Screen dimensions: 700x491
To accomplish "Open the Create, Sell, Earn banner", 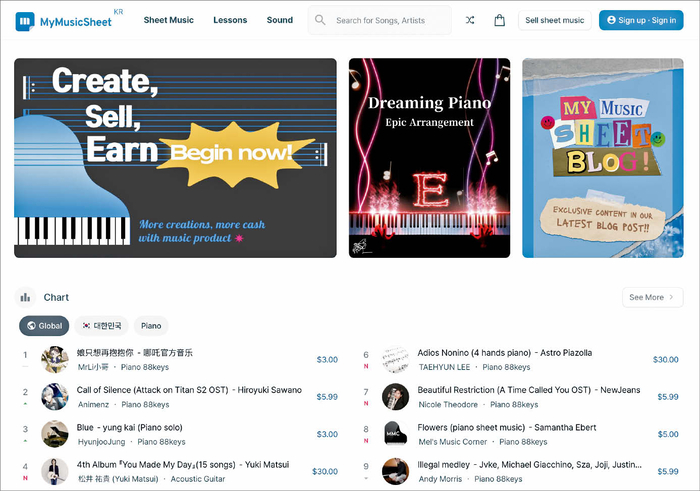I will [175, 158].
